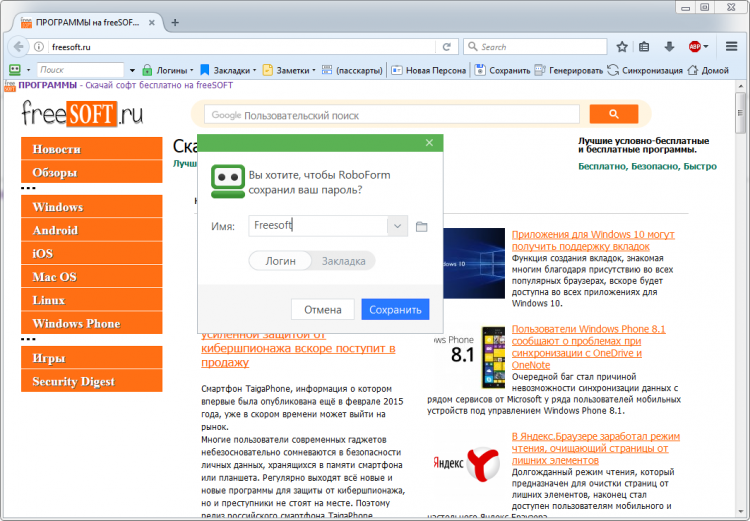Click the Отмена button
The height and width of the screenshot is (521, 750).
tap(323, 310)
